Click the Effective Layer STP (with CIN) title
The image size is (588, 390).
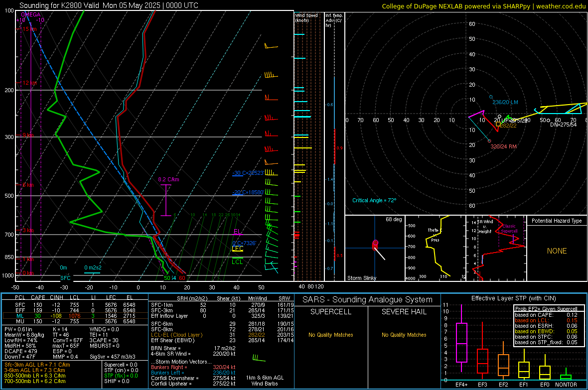(513, 298)
